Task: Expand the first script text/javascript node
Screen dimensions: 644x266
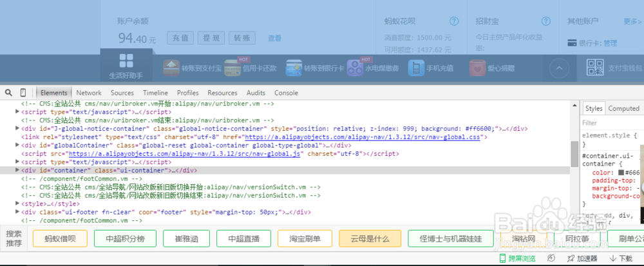Action: 17,111
